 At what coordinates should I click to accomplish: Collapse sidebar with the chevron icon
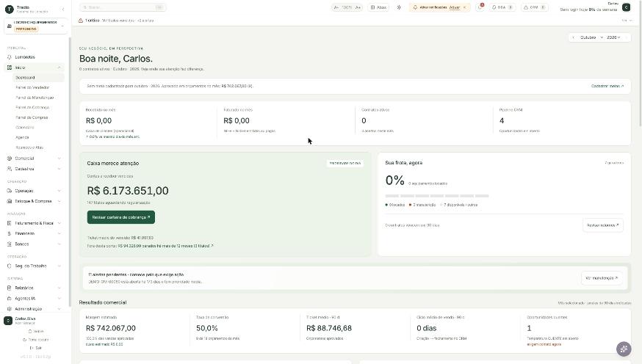63,9
